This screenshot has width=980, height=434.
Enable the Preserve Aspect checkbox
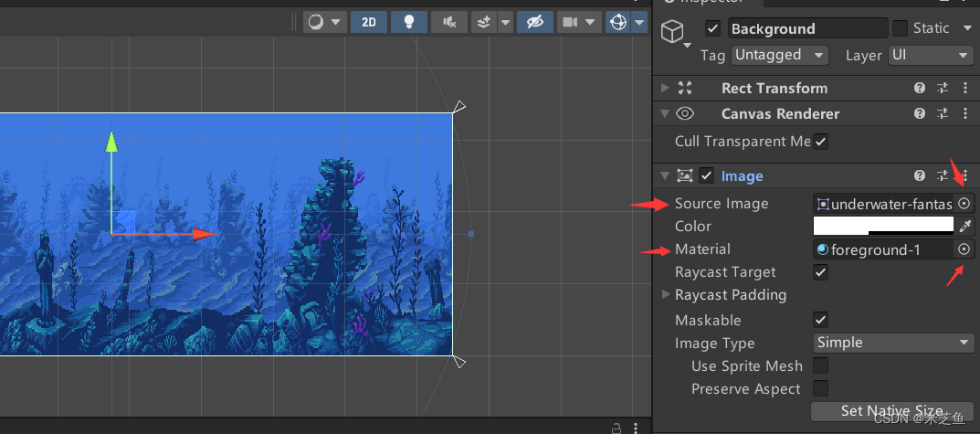[821, 388]
